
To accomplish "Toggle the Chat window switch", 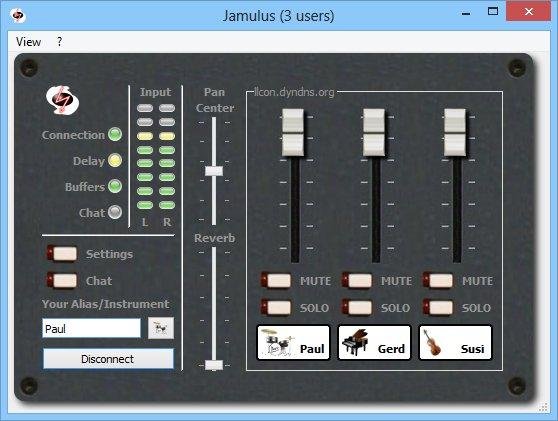I will pyautogui.click(x=62, y=280).
